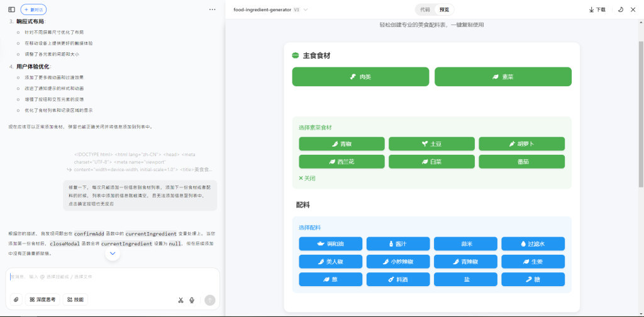The height and width of the screenshot is (317, 644).
Task: Add 糖 seasoning
Action: [x=533, y=279]
